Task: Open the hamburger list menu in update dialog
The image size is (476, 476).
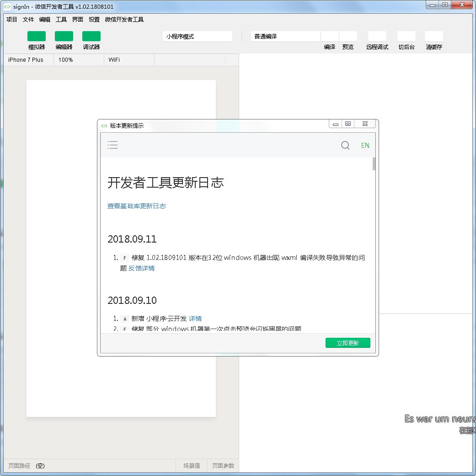Action: (112, 145)
